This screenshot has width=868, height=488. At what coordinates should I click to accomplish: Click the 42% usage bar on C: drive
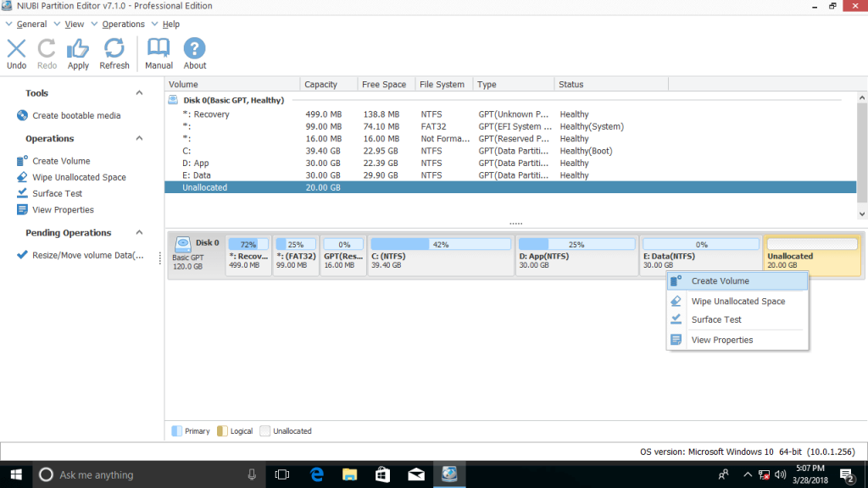tap(440, 243)
